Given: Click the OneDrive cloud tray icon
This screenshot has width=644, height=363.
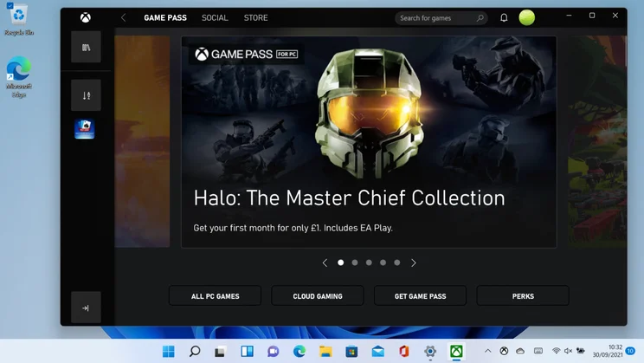Looking at the screenshot, I should 520,351.
